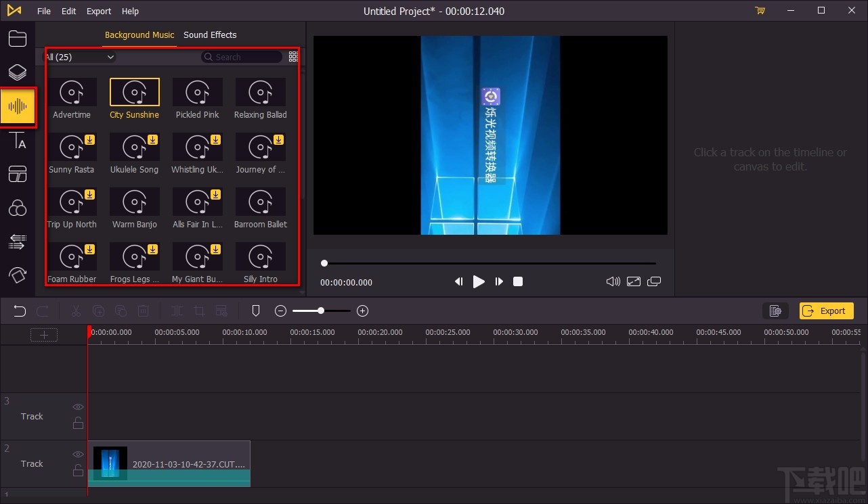Screen dimensions: 868x504
Task: Switch to the Sound Effects tab
Action: click(x=210, y=35)
